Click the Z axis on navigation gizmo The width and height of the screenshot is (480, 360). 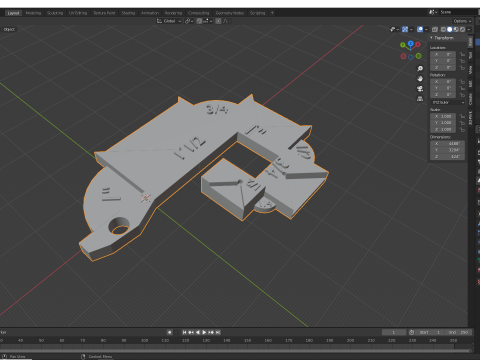click(x=411, y=43)
